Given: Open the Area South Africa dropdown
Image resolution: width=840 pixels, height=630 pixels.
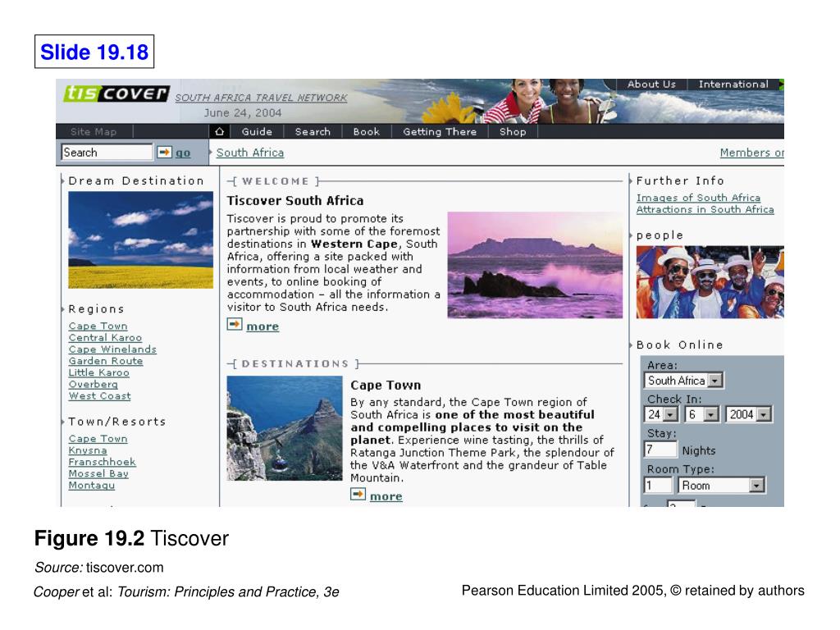Looking at the screenshot, I should [x=683, y=381].
